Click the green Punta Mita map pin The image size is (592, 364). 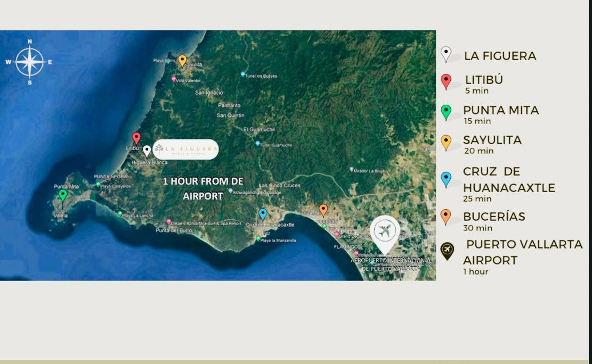(63, 195)
